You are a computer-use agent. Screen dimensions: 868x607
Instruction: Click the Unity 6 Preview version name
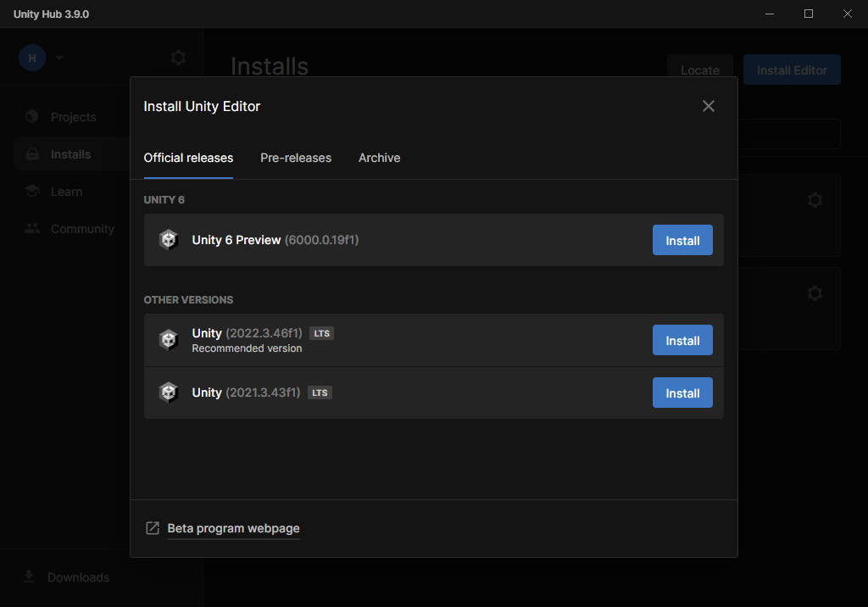(236, 240)
